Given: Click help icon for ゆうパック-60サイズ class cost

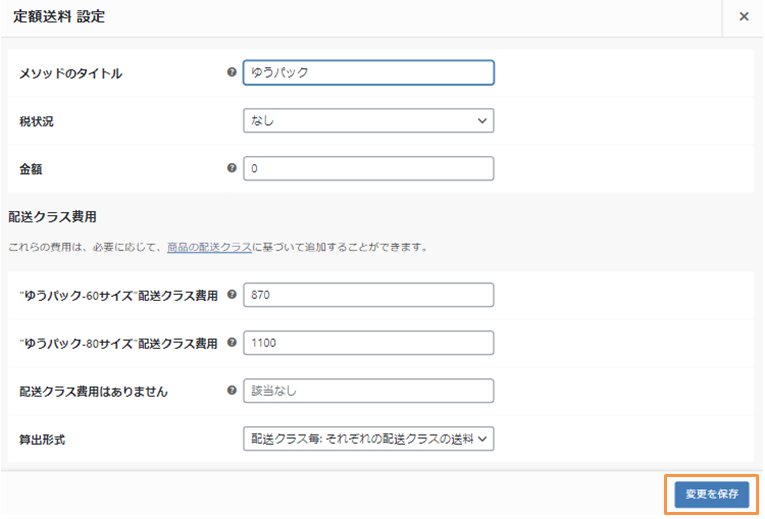Looking at the screenshot, I should tap(232, 294).
